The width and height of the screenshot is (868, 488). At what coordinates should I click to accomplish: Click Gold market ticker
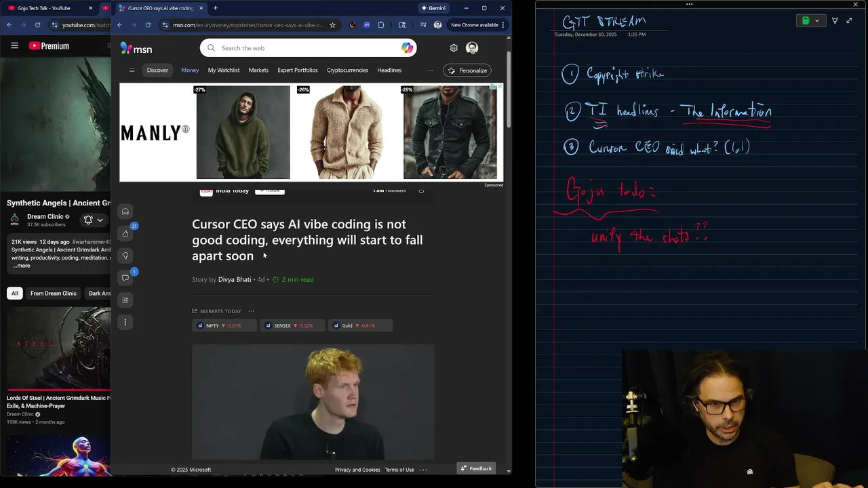pyautogui.click(x=360, y=325)
